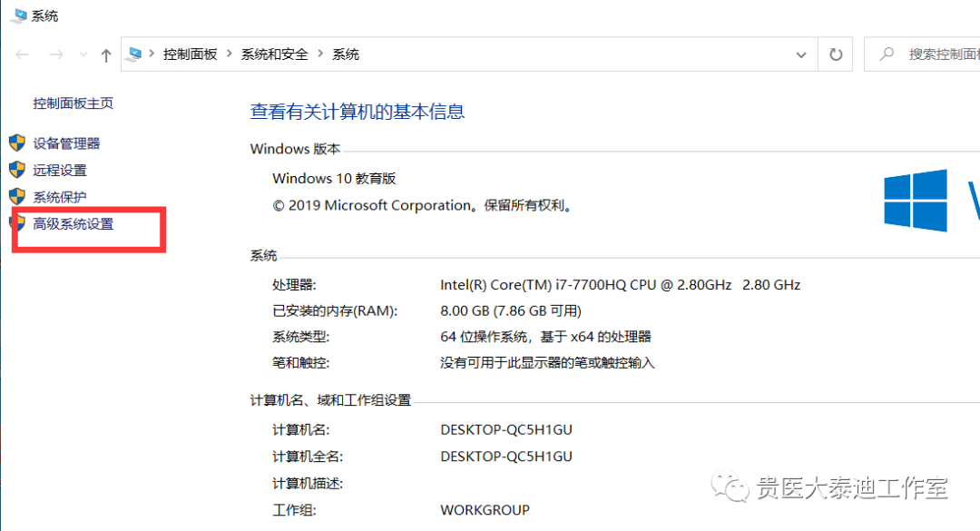Expand chevron after 控制面板 breadcrumb

[x=230, y=54]
